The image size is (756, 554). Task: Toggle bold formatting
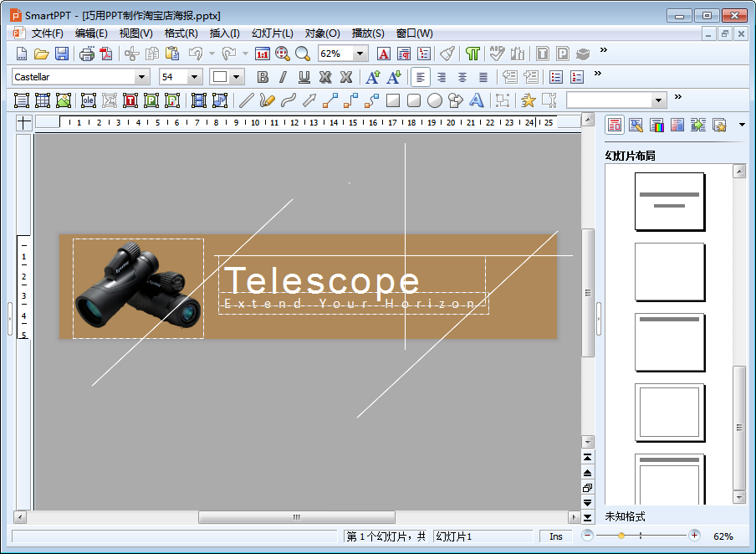(x=263, y=77)
